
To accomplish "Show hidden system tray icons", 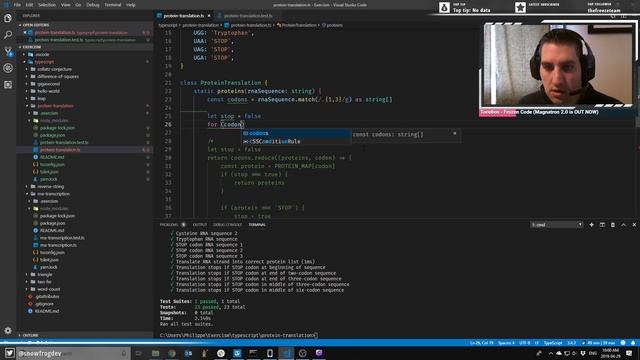I will click(x=550, y=353).
